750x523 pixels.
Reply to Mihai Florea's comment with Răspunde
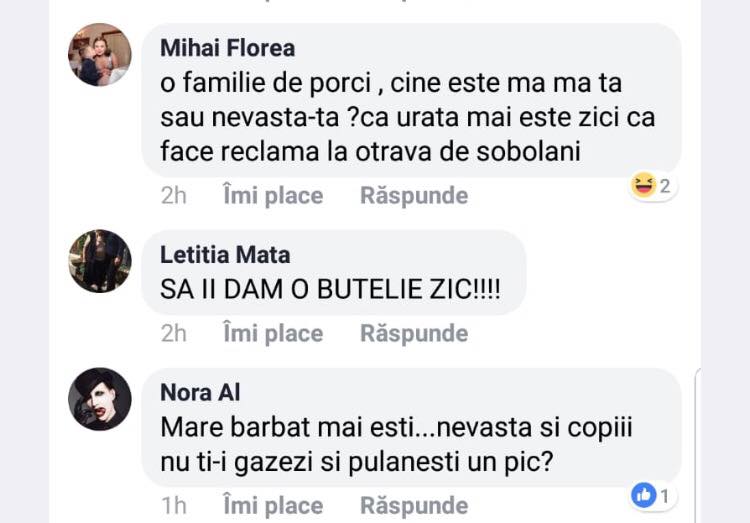(414, 196)
